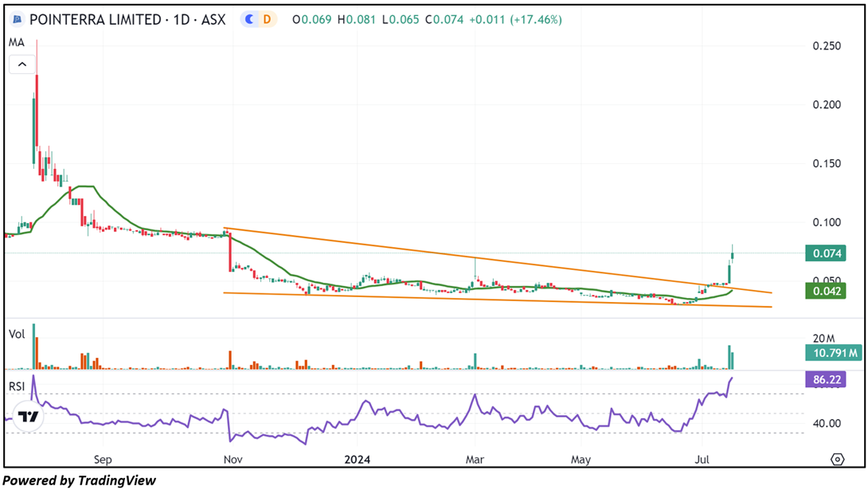
Task: Click the moon session indicator icon
Action: (x=250, y=20)
